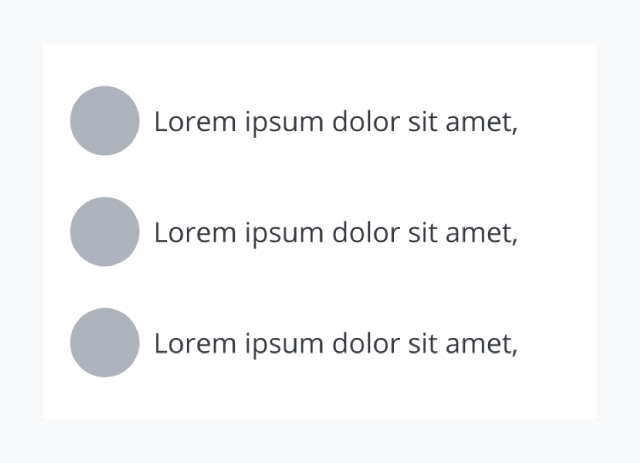Click the first gray avatar circle

click(104, 121)
